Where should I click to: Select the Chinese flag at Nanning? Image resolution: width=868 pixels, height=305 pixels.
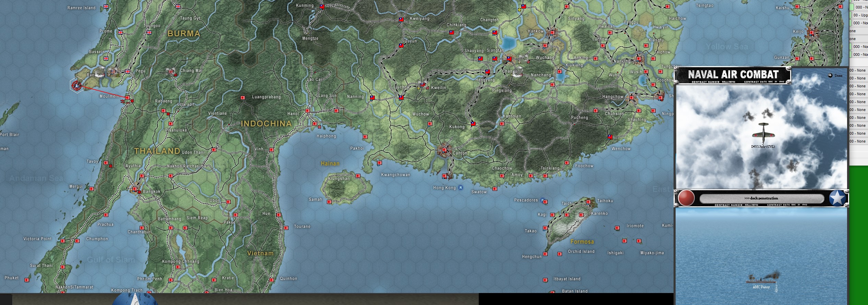(372, 98)
